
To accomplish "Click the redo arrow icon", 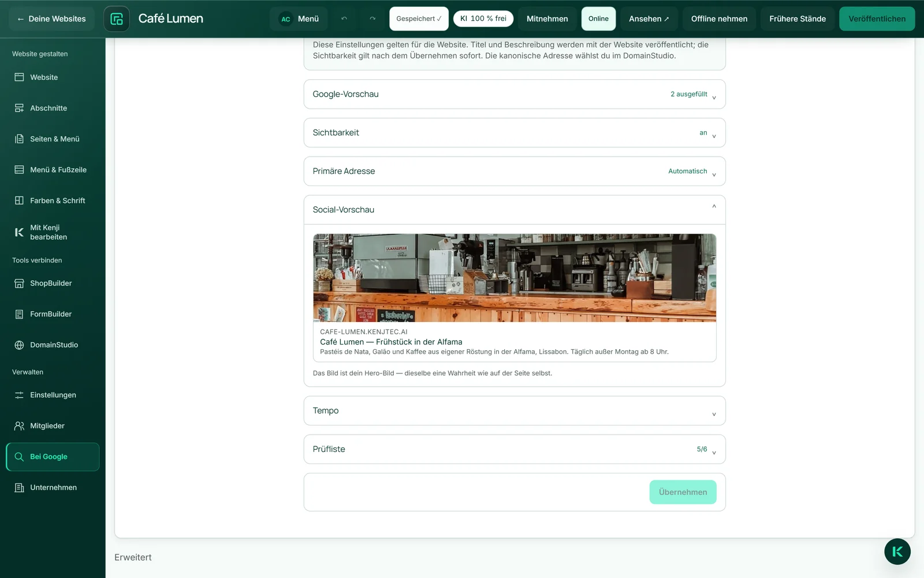I will (372, 18).
